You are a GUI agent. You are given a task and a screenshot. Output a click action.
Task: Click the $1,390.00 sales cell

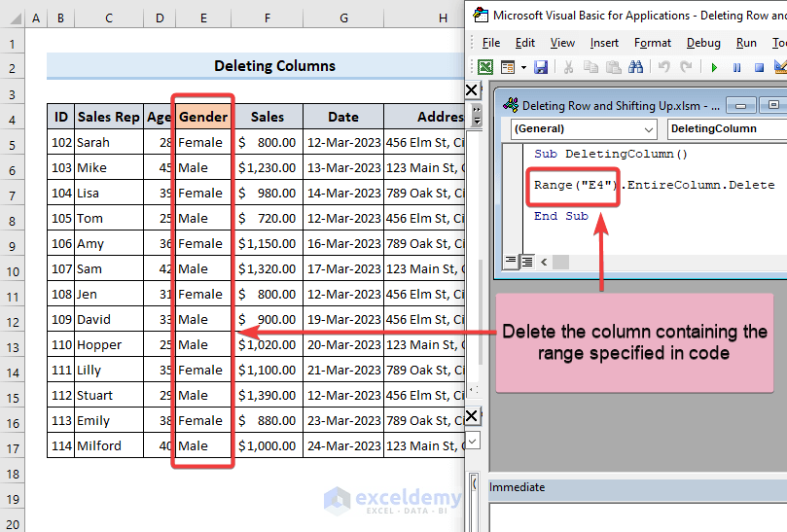pos(267,396)
